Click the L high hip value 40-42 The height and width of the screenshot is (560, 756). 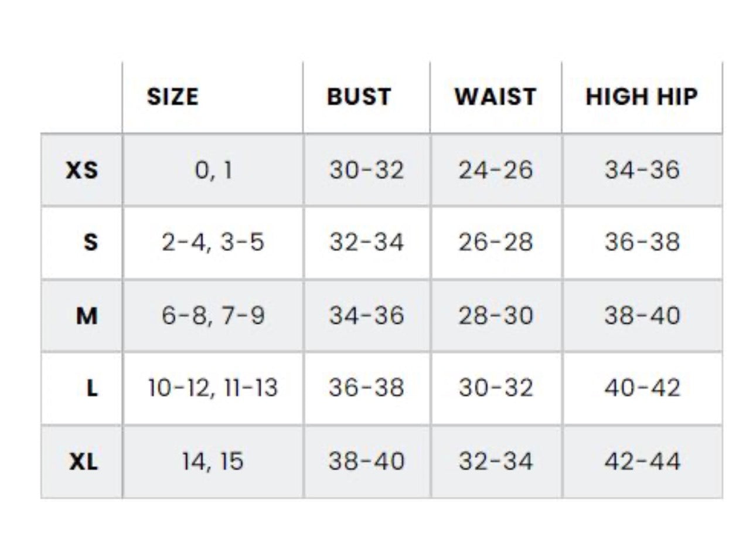point(642,388)
